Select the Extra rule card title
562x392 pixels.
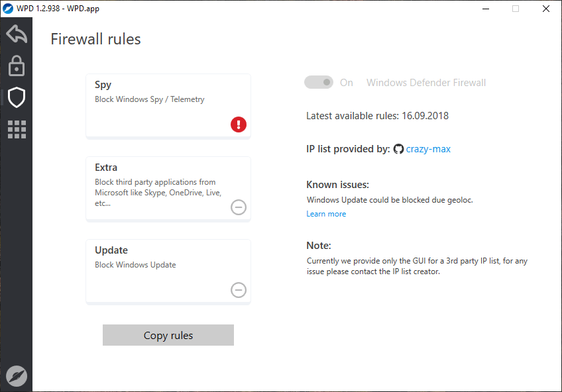coord(106,168)
